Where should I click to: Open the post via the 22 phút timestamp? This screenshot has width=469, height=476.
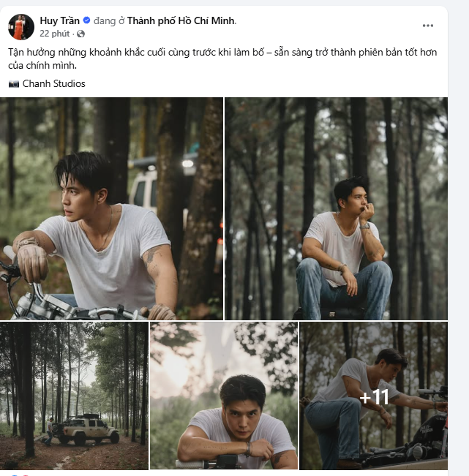tap(55, 34)
